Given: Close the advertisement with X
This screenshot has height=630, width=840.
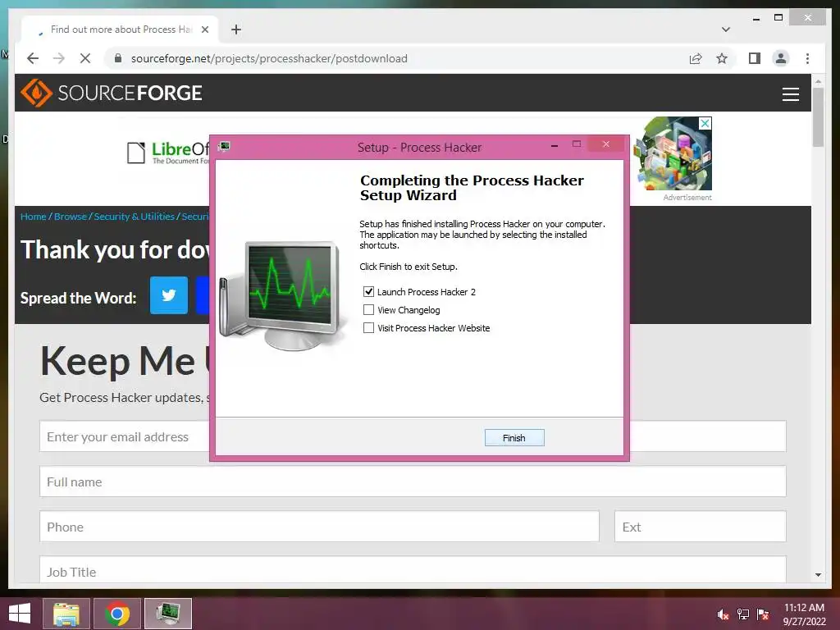Looking at the screenshot, I should [x=705, y=123].
